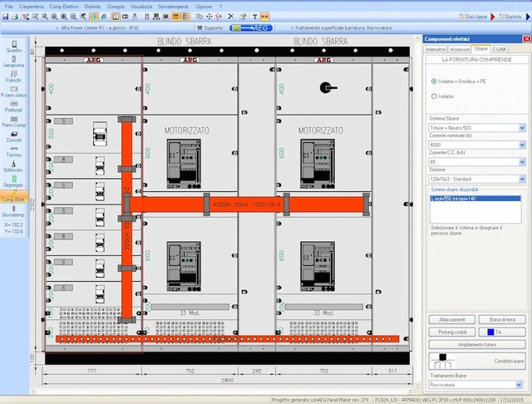Click the Allacciamenti button
This screenshot has height=404, width=532.
[452, 319]
